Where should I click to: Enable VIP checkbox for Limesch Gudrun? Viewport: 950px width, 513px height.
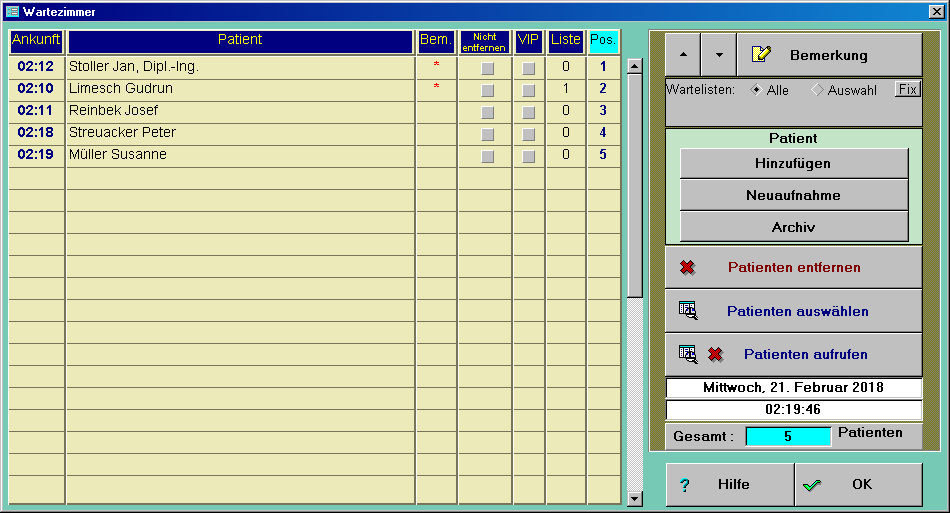tap(528, 91)
